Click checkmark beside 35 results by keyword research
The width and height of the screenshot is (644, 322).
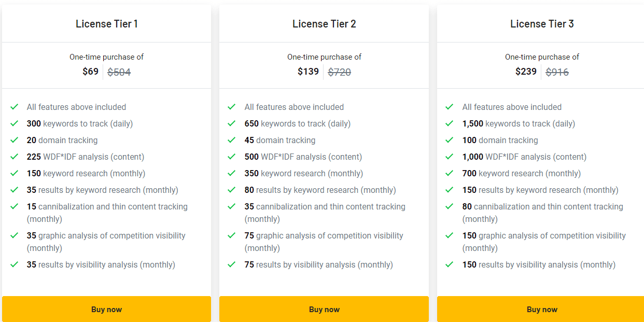tap(14, 190)
